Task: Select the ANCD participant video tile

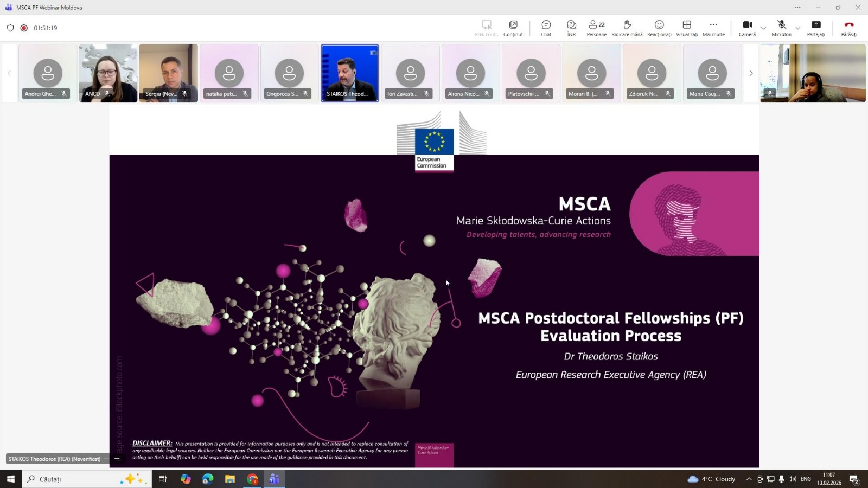Action: 108,73
